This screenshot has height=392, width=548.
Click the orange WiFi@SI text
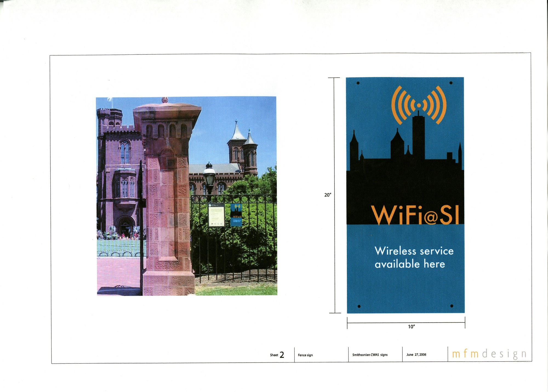[415, 215]
